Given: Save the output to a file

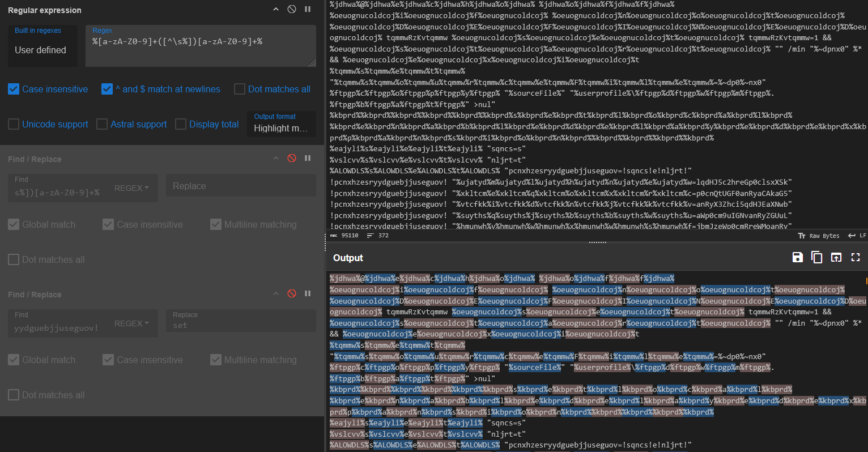Looking at the screenshot, I should [797, 257].
